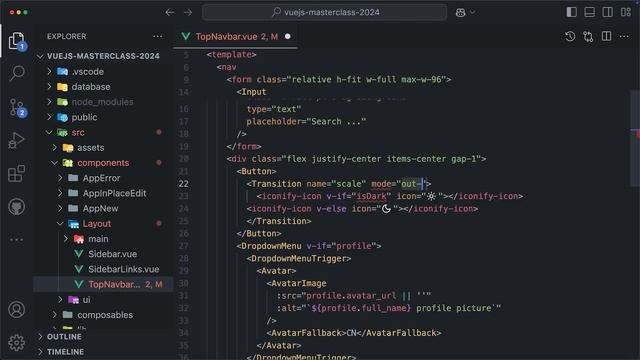Toggle the primary sidebar layout

(571, 12)
